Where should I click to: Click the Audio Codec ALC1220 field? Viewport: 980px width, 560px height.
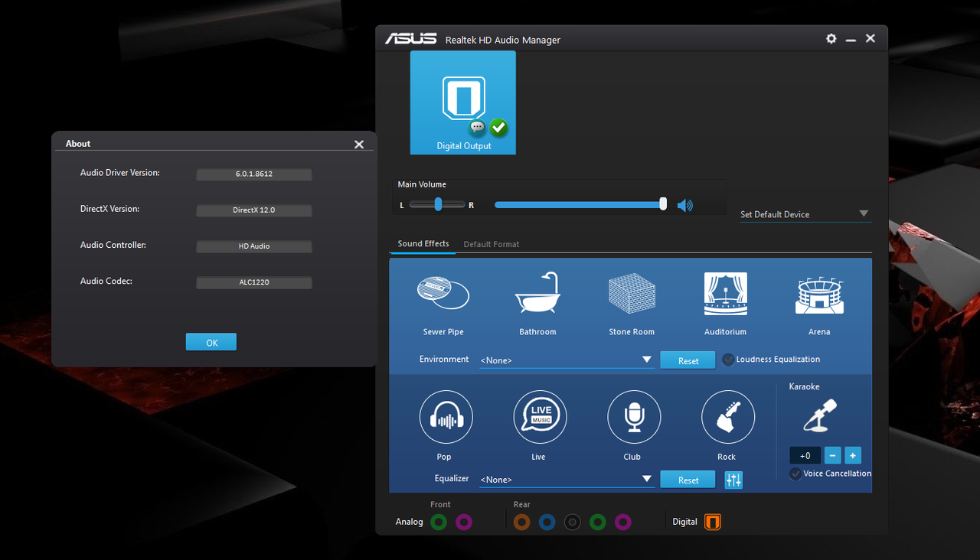click(254, 282)
